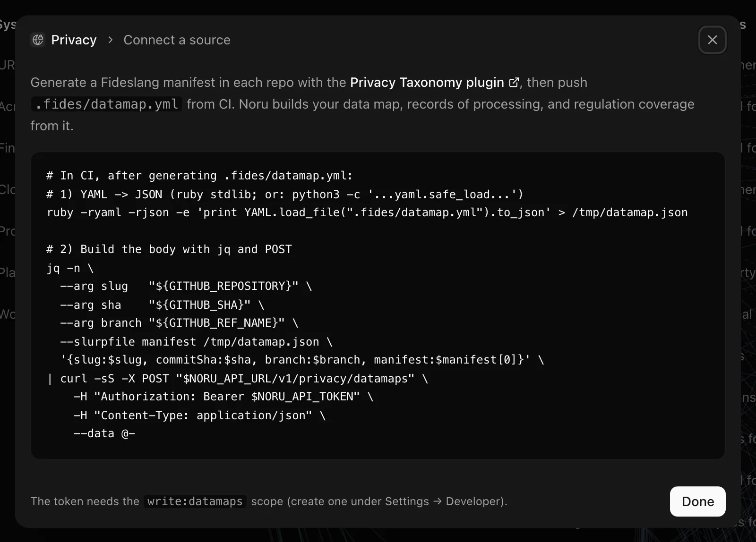The width and height of the screenshot is (756, 542).
Task: Click the breadcrumb chevron separator
Action: 110,40
